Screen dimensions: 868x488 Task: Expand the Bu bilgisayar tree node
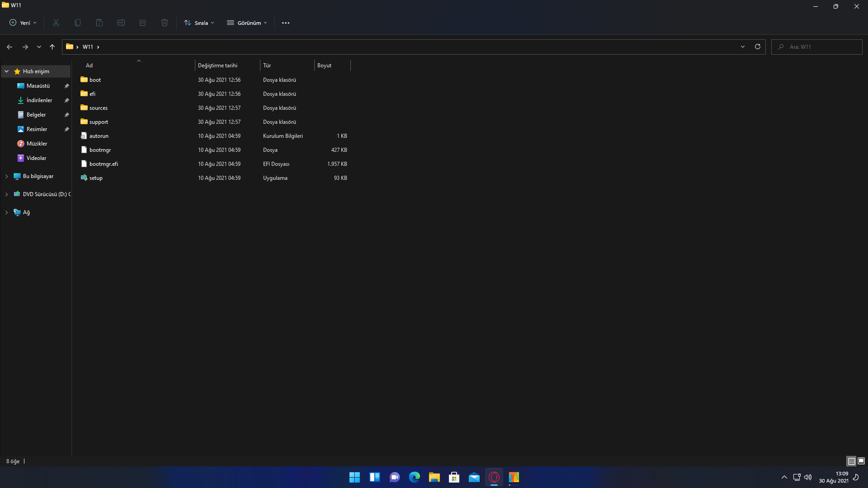pos(7,176)
